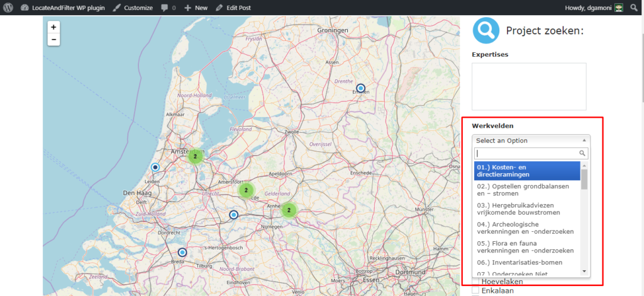Open Customize in the admin bar
This screenshot has height=296, width=644.
[133, 8]
